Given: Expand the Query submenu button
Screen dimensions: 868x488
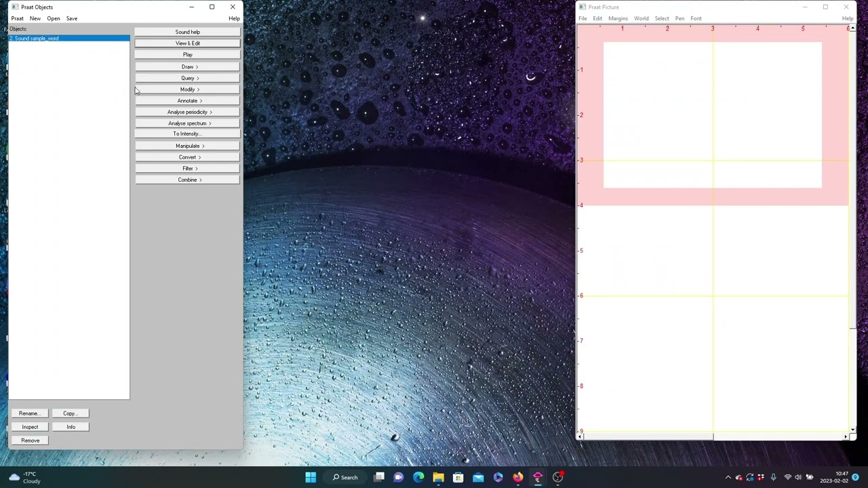Looking at the screenshot, I should tap(187, 78).
